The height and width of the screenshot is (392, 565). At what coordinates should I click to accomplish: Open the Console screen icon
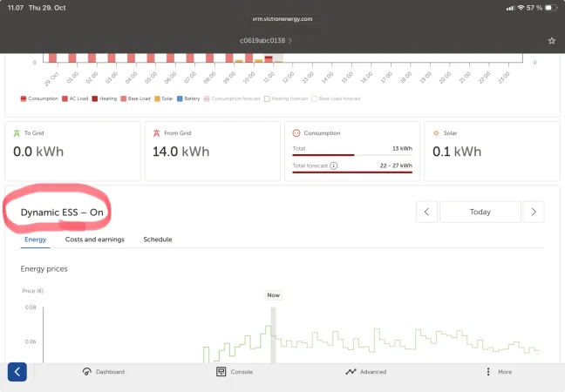[221, 371]
